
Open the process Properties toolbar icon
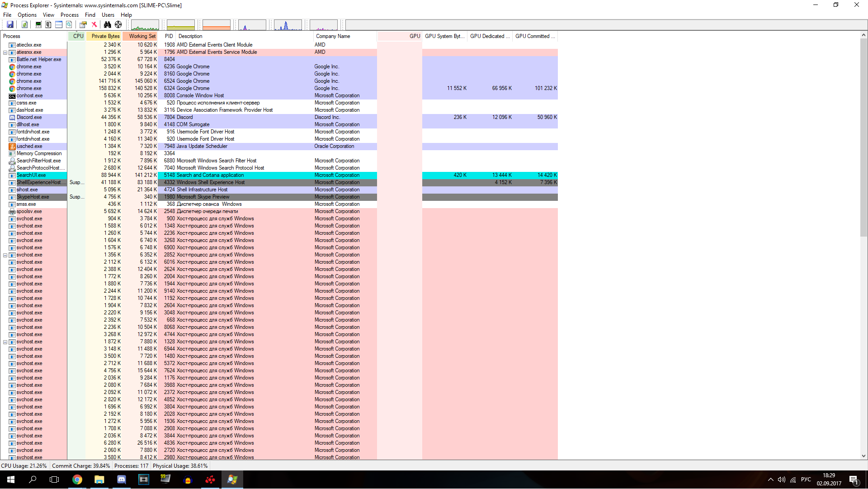tap(83, 25)
